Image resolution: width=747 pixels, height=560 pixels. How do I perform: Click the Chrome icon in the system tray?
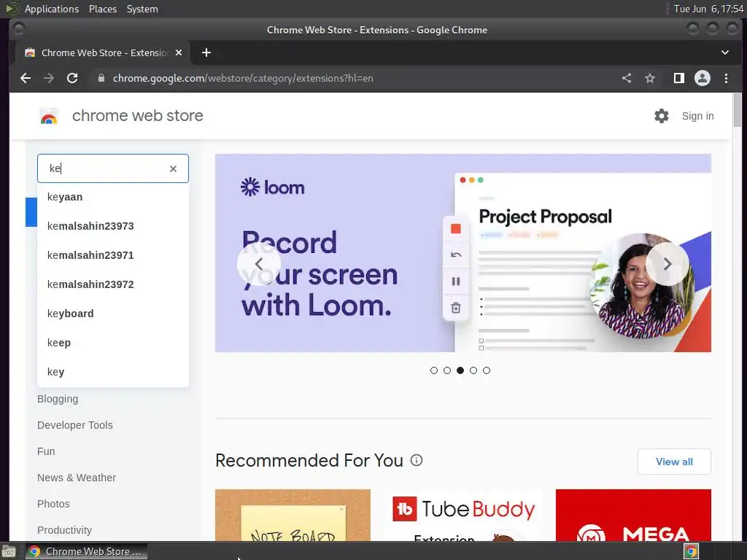(691, 551)
